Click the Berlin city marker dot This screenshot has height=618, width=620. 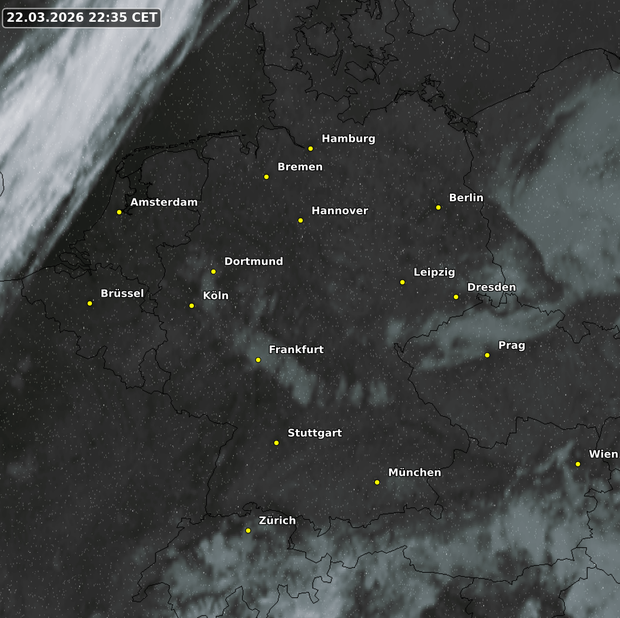tap(438, 207)
